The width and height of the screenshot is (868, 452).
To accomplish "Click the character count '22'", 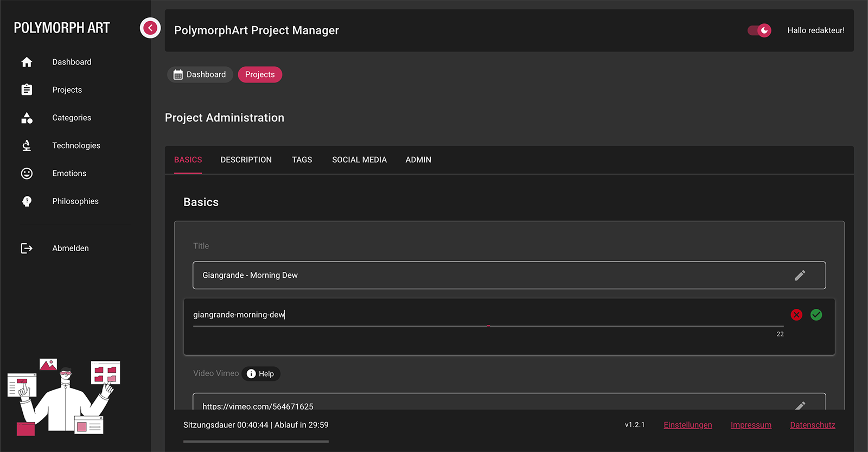I will tap(780, 334).
